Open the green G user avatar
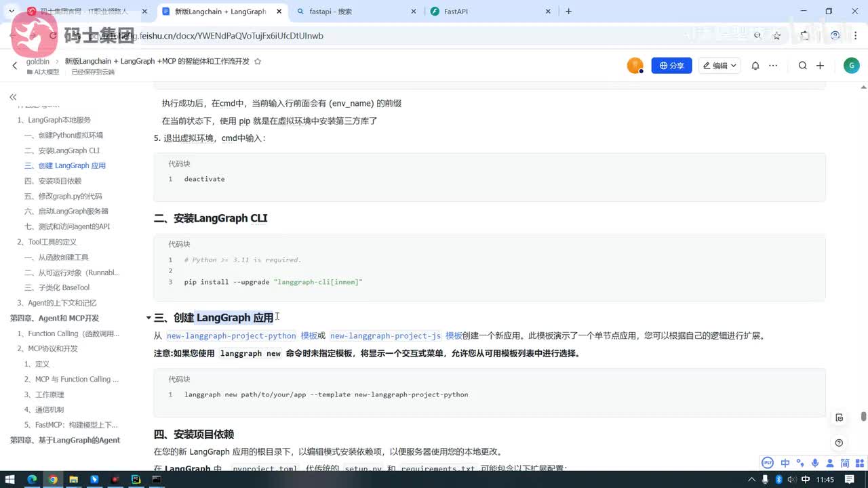Image resolution: width=868 pixels, height=488 pixels. (852, 66)
